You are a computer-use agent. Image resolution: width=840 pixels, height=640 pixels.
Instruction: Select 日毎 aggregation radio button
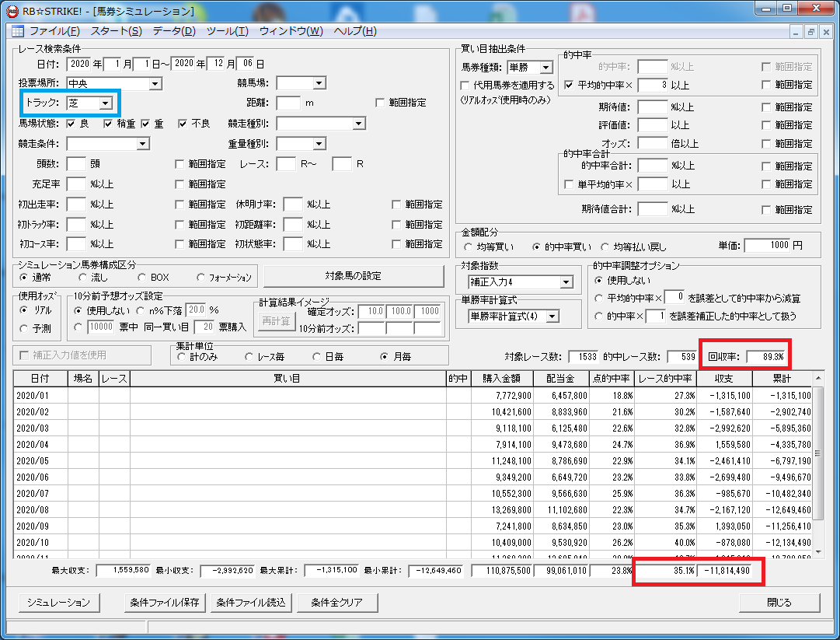click(x=316, y=356)
